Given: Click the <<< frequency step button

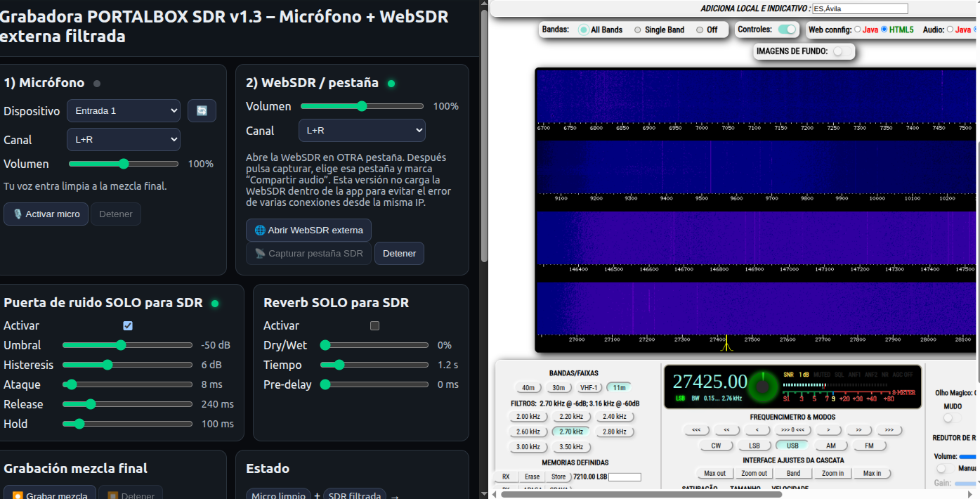Looking at the screenshot, I should 696,430.
